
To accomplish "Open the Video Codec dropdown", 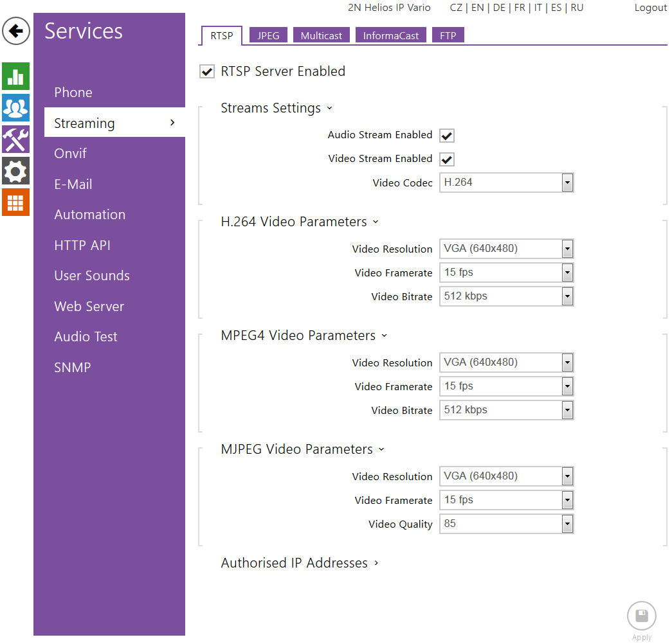I will coord(567,183).
